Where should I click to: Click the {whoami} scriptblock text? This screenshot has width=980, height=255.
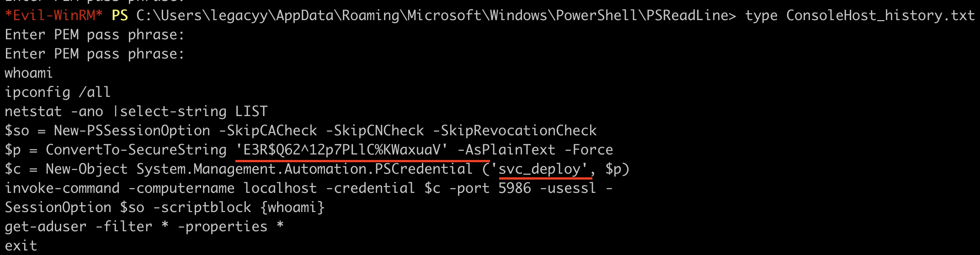click(293, 207)
